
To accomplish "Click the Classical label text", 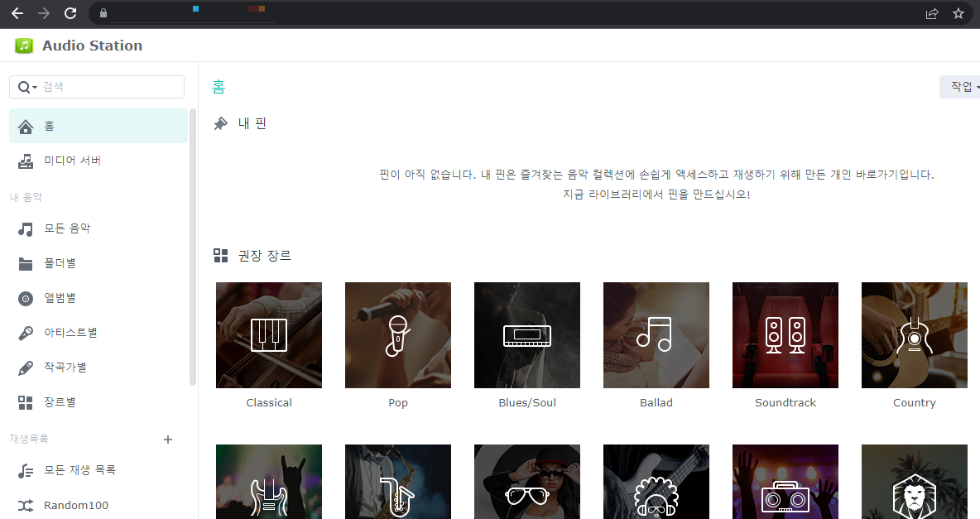I will tap(269, 402).
